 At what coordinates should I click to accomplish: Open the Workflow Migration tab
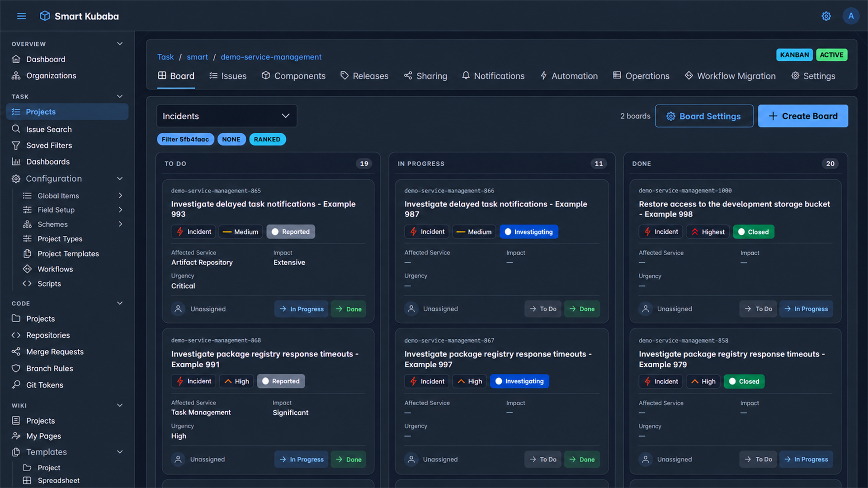coord(730,76)
